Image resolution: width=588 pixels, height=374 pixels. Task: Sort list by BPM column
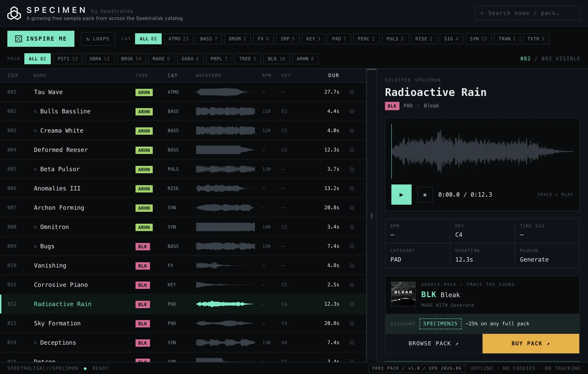click(x=267, y=75)
